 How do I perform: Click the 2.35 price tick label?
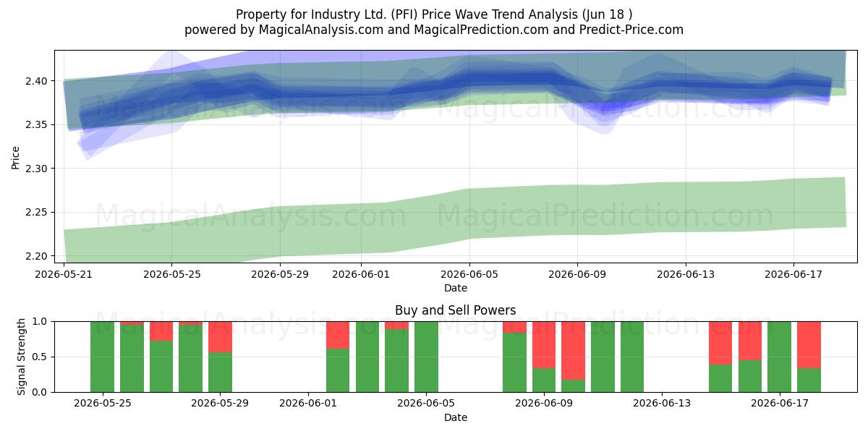coord(38,125)
